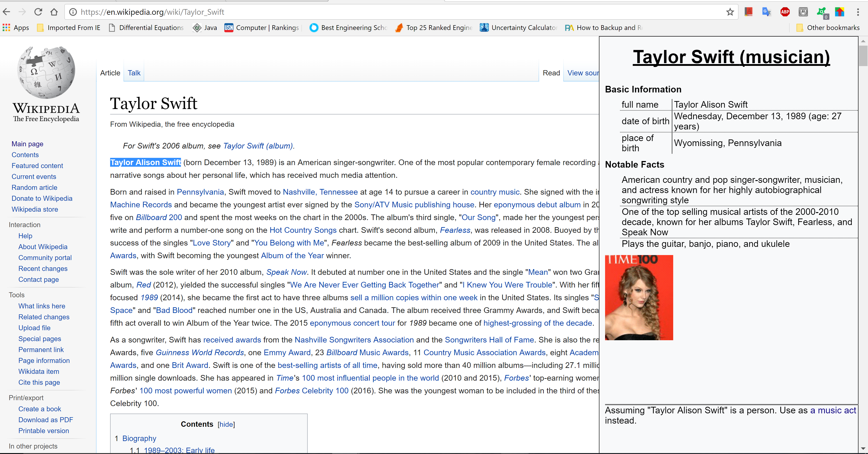This screenshot has width=868, height=454.
Task: Click the bookmark star icon
Action: (730, 12)
